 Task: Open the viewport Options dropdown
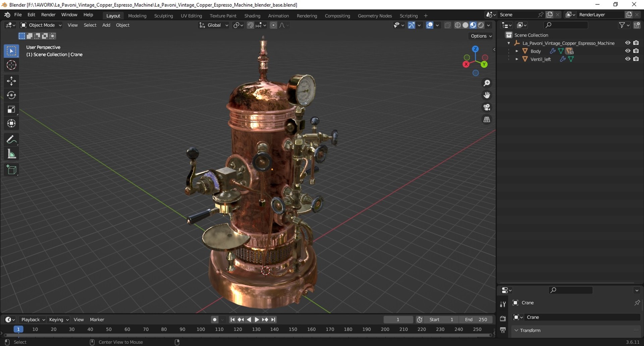pos(481,36)
